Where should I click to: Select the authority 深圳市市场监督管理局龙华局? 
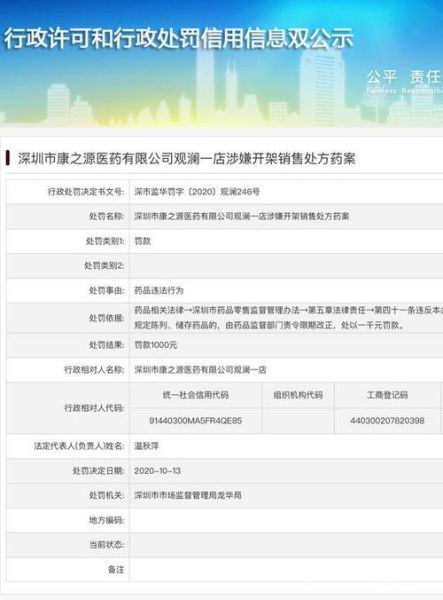click(x=188, y=496)
